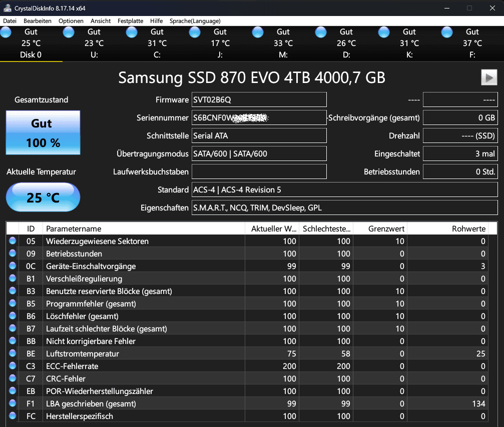504x427 pixels.
Task: Select the U: drive status orb
Action: [x=69, y=32]
